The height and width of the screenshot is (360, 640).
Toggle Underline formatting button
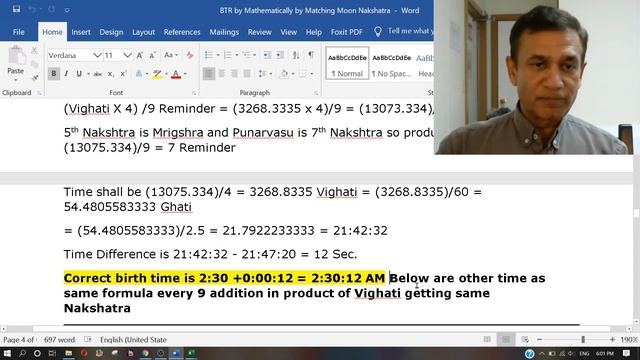(x=79, y=74)
